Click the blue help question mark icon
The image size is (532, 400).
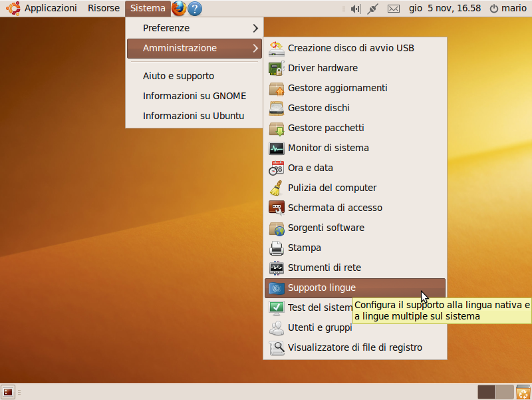tap(195, 9)
